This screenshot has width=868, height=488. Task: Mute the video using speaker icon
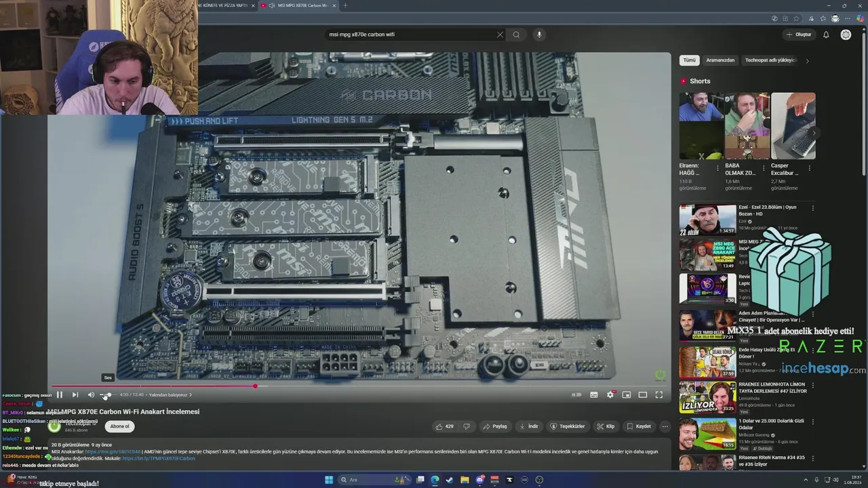pyautogui.click(x=91, y=394)
